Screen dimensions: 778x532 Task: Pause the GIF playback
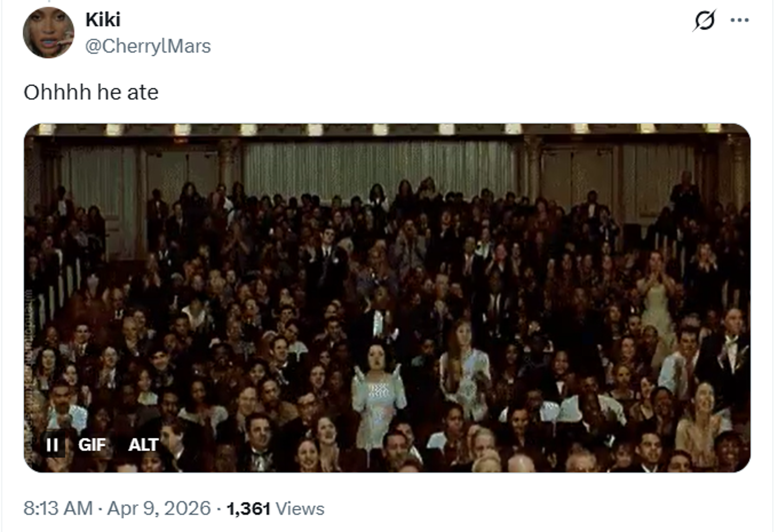click(52, 445)
